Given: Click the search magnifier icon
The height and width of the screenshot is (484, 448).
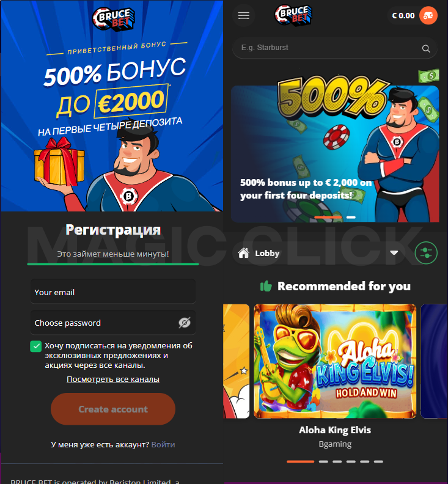Looking at the screenshot, I should 426,48.
